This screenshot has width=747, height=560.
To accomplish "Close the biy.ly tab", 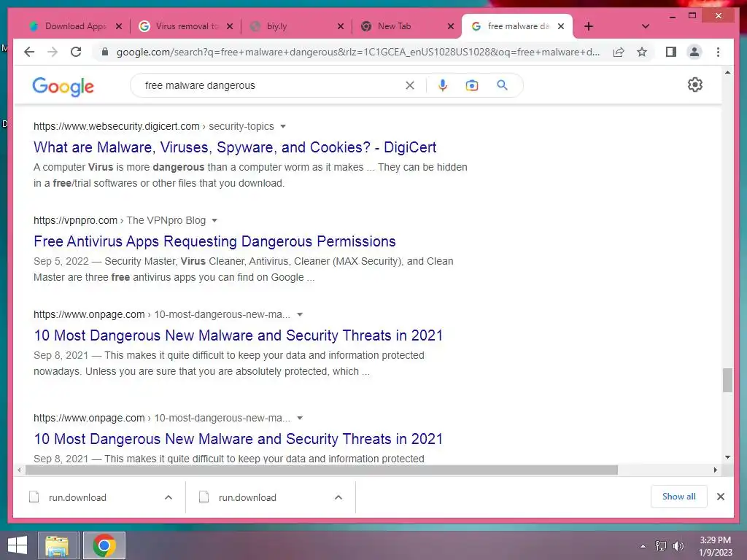I will [340, 26].
